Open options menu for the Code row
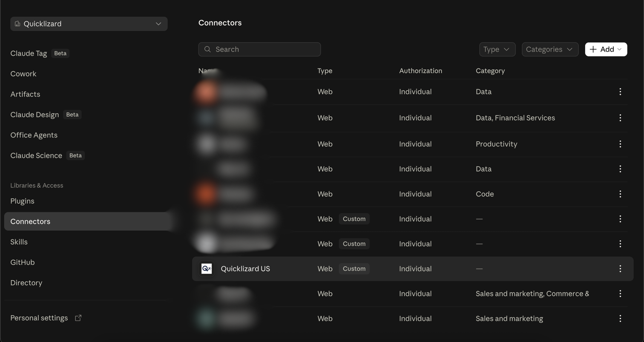This screenshot has height=342, width=644. tap(620, 194)
